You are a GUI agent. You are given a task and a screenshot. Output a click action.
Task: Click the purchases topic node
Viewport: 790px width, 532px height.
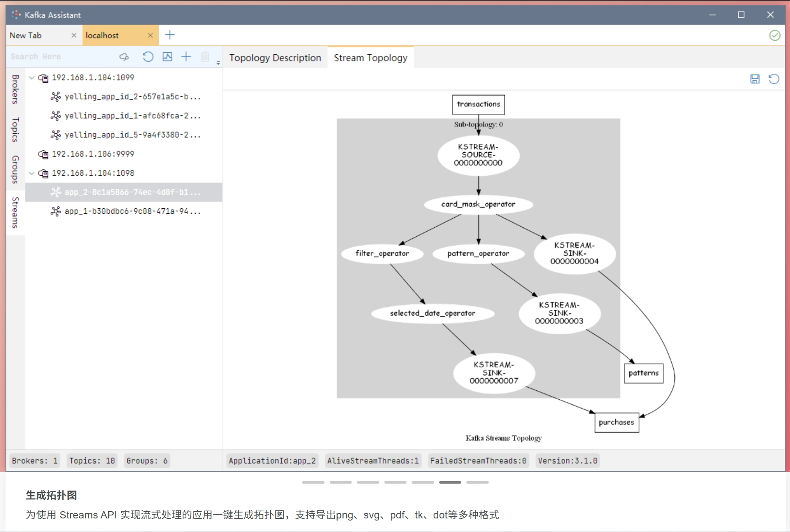tap(617, 423)
